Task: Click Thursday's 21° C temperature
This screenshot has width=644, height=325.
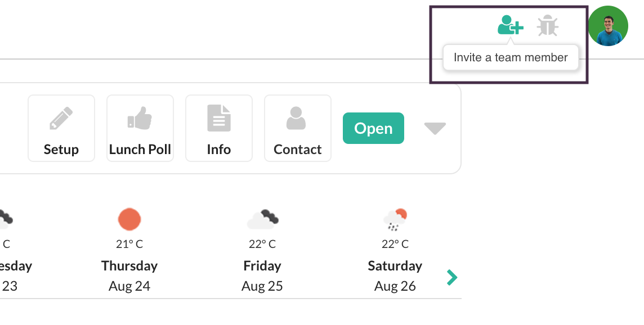Action: tap(129, 244)
